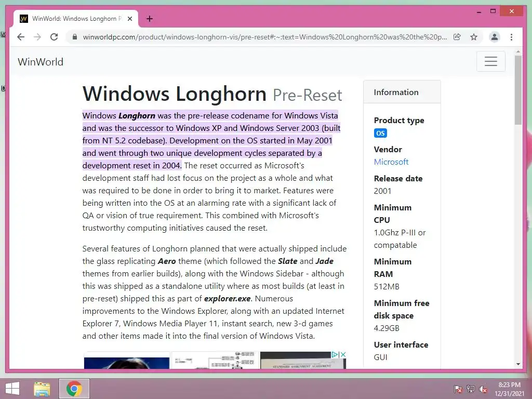This screenshot has width=532, height=399.
Task: Open the third ad thumbnail image
Action: coord(303,361)
